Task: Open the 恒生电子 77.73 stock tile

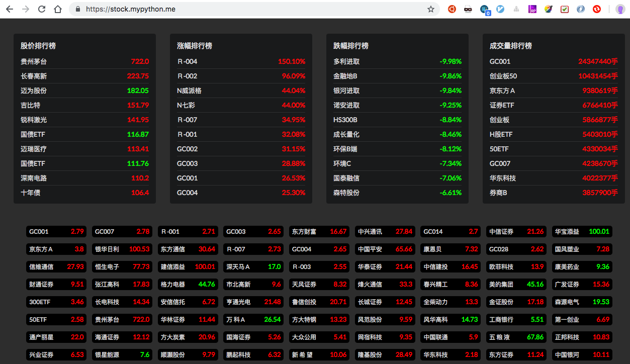Action: tap(122, 267)
